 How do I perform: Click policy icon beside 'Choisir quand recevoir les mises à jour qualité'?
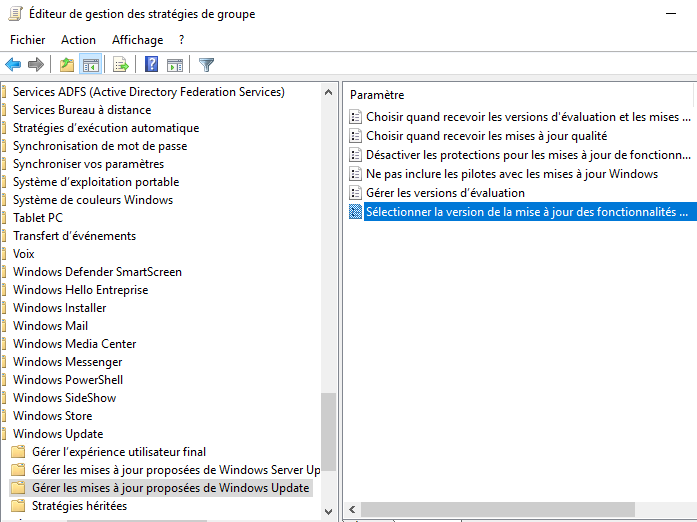(x=355, y=136)
